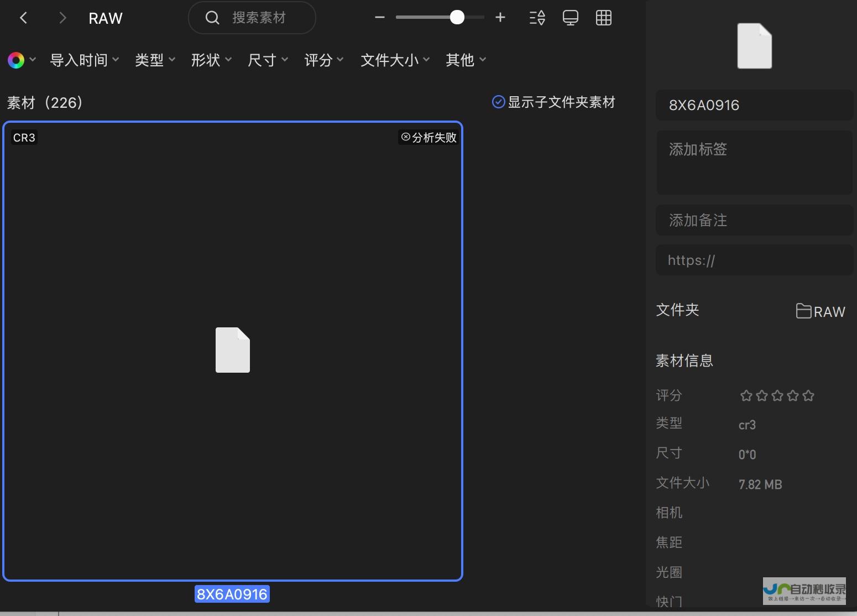The image size is (857, 616).
Task: Click the 7.82 MB file size value
Action: (760, 484)
